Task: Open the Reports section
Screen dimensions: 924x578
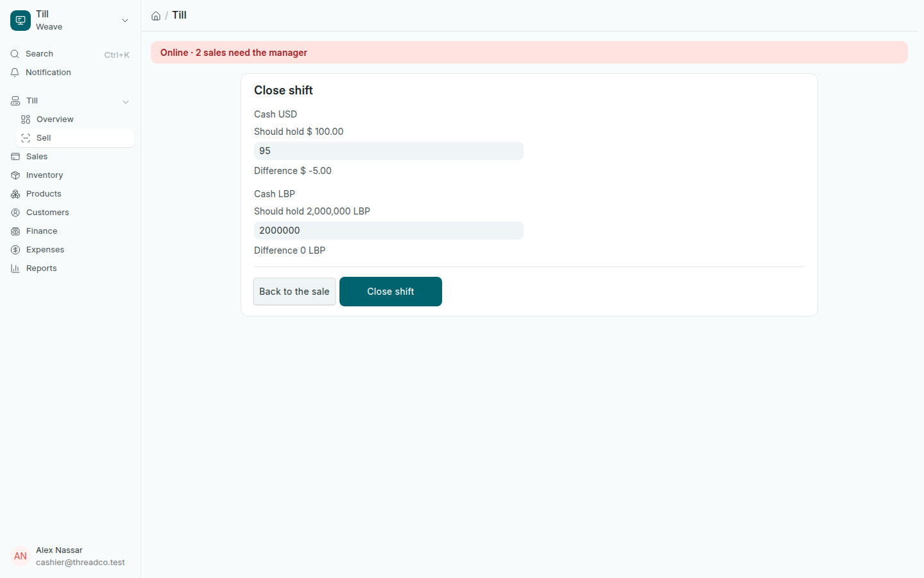Action: [x=70, y=268]
